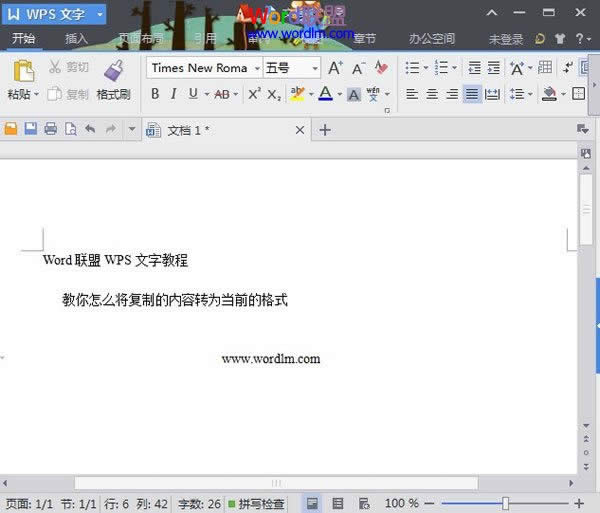Expand the font size 五号 dropdown

[315, 68]
